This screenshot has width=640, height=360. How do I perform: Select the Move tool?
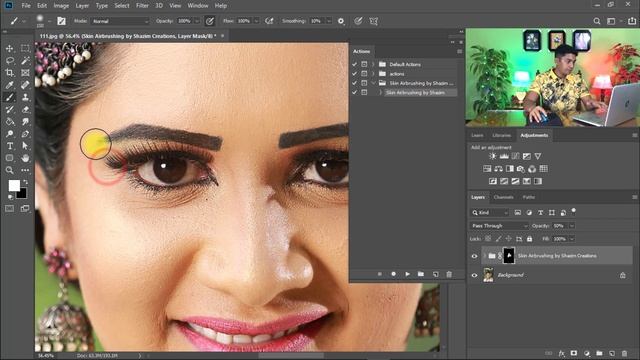[x=9, y=48]
